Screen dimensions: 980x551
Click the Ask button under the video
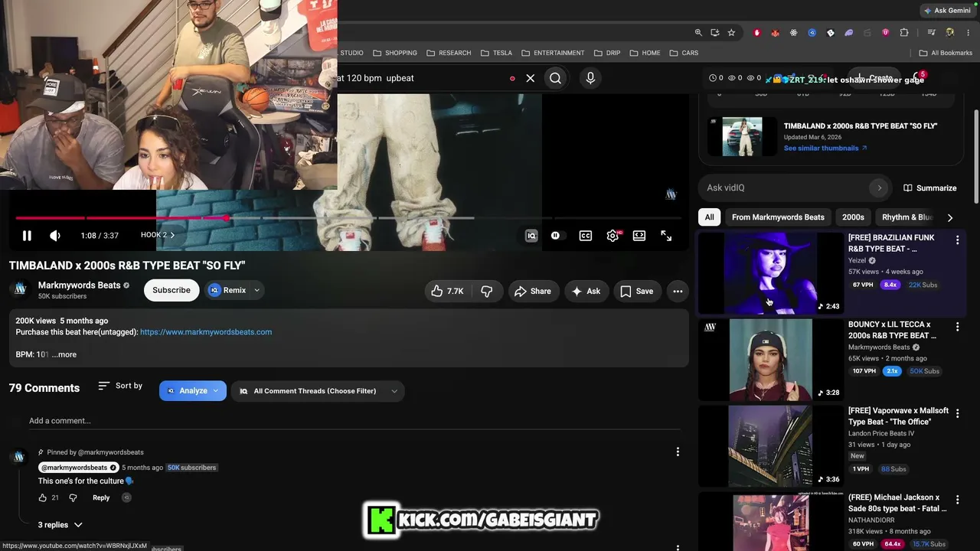coord(586,291)
